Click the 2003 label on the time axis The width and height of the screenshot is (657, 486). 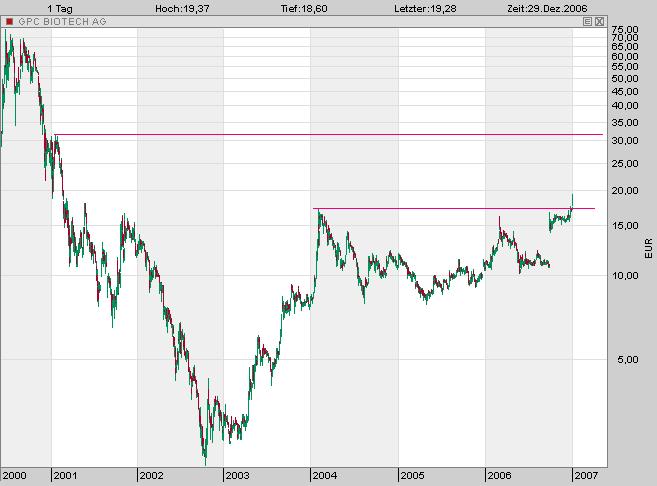[238, 476]
